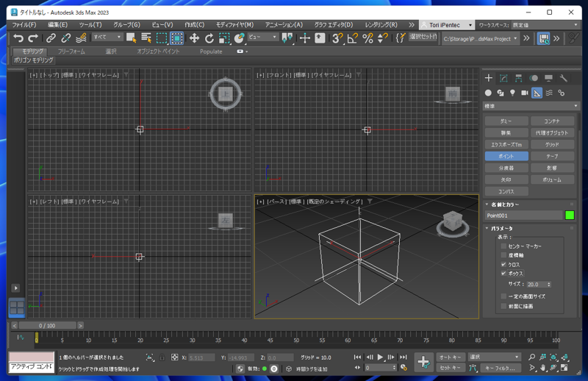Activate the Select and Place tool
Image resolution: width=588 pixels, height=381 pixels.
pyautogui.click(x=240, y=38)
